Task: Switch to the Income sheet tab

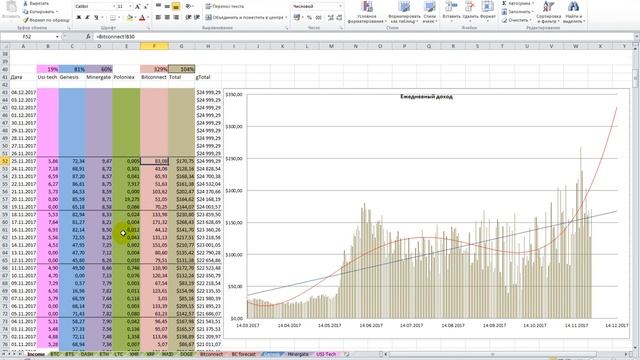Action: [x=36, y=354]
